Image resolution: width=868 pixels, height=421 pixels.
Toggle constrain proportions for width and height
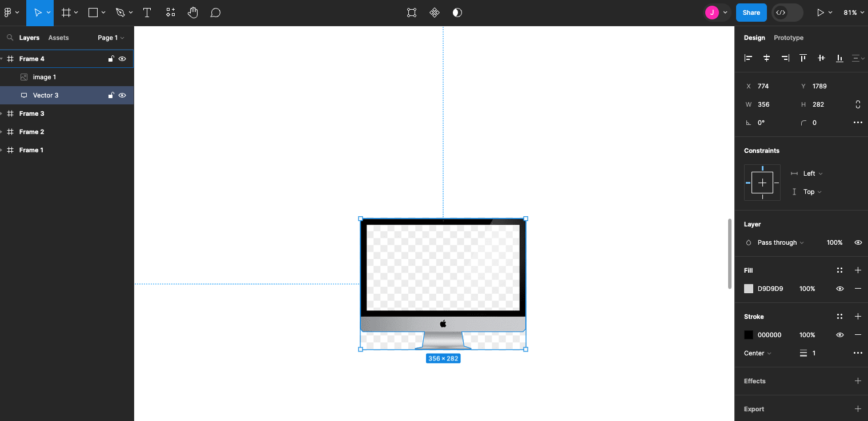[858, 104]
